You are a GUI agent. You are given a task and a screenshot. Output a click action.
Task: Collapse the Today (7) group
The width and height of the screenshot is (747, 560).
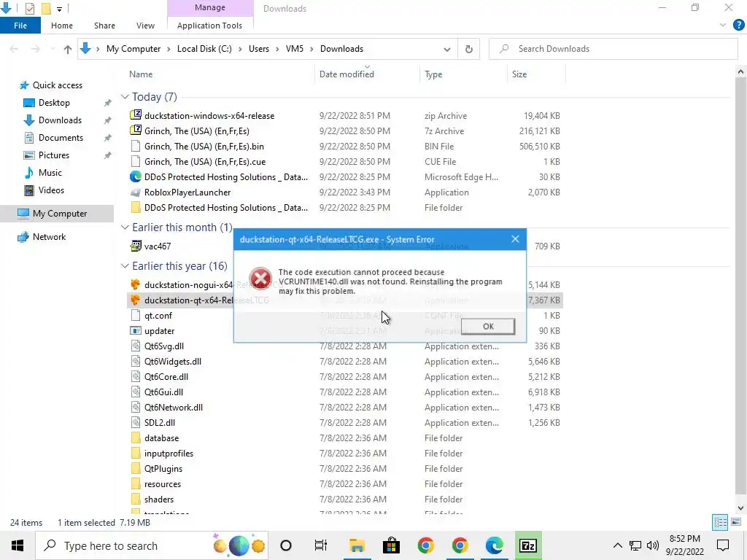[125, 97]
